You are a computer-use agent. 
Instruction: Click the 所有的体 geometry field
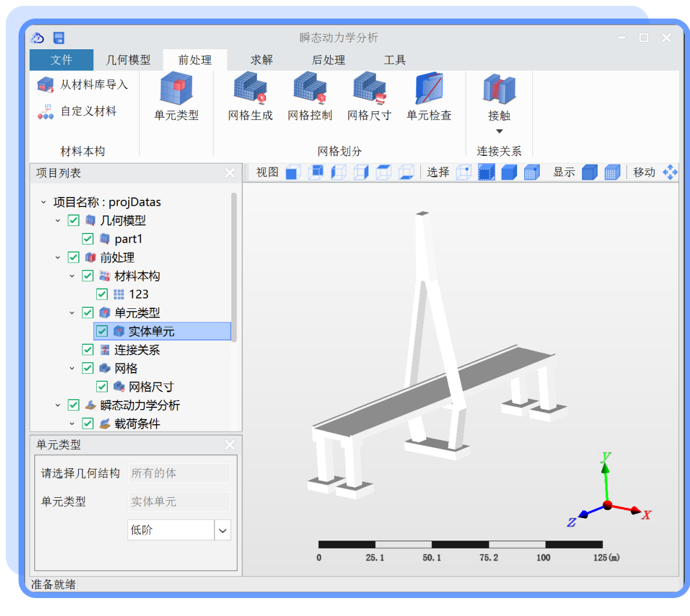click(x=179, y=473)
